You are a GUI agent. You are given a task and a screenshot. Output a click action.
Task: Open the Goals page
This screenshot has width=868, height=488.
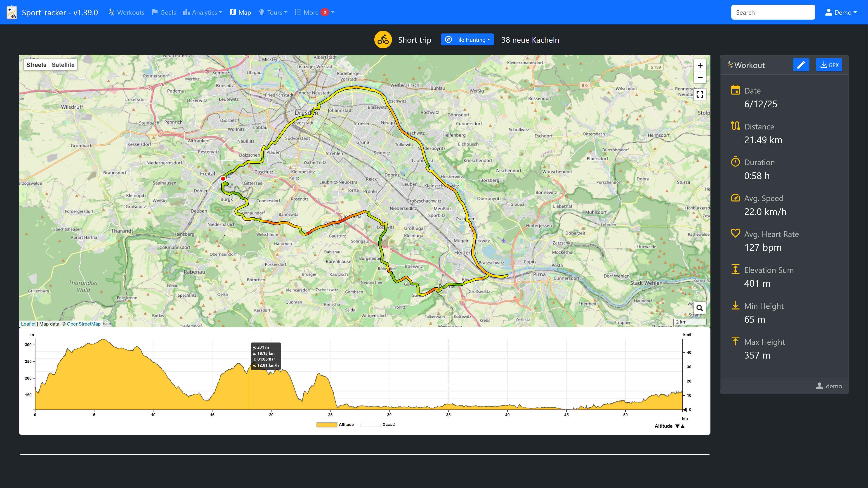tap(164, 12)
